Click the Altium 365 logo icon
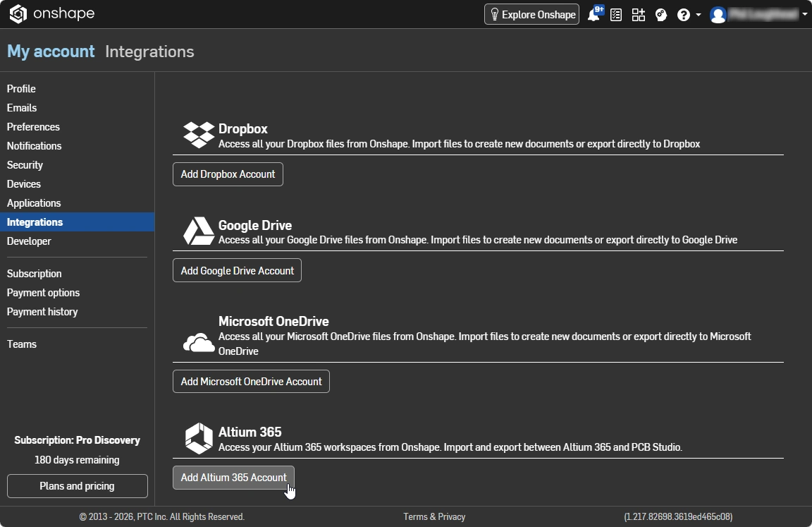 point(199,438)
